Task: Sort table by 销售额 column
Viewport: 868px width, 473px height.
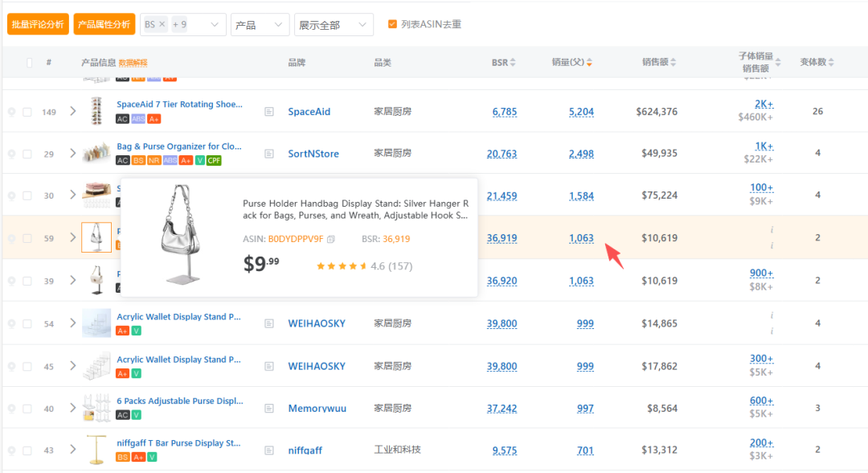Action: pyautogui.click(x=673, y=63)
